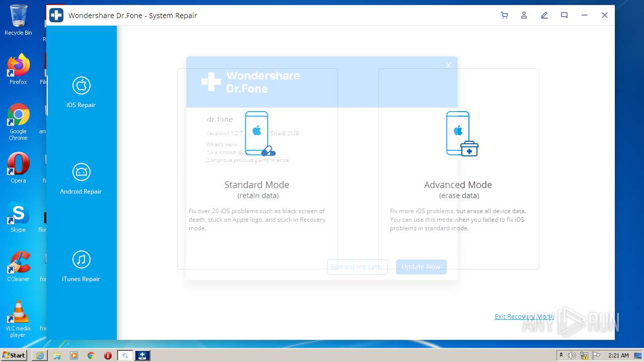Open Skype desktop shortcut

tap(18, 217)
